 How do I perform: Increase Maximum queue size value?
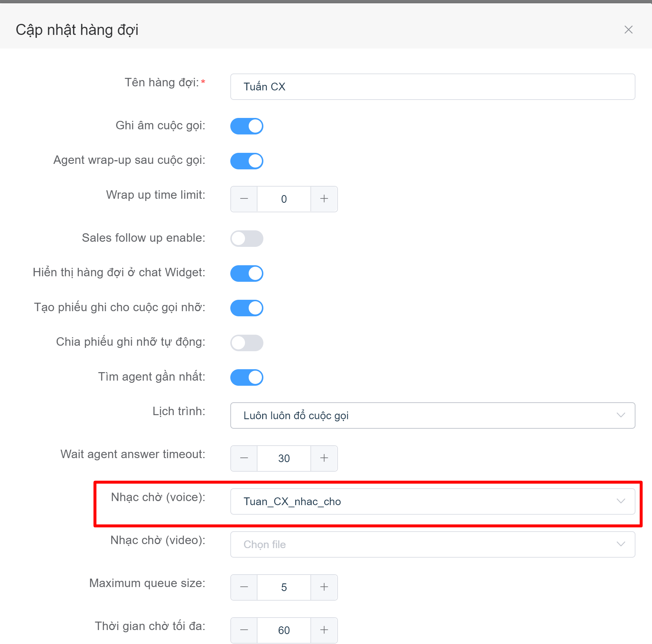coord(324,587)
